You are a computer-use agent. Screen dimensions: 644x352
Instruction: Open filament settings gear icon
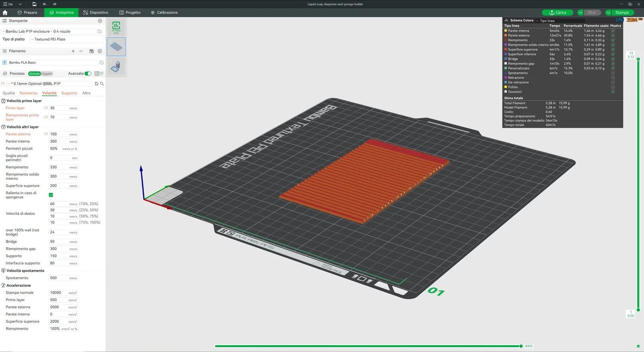pos(100,51)
